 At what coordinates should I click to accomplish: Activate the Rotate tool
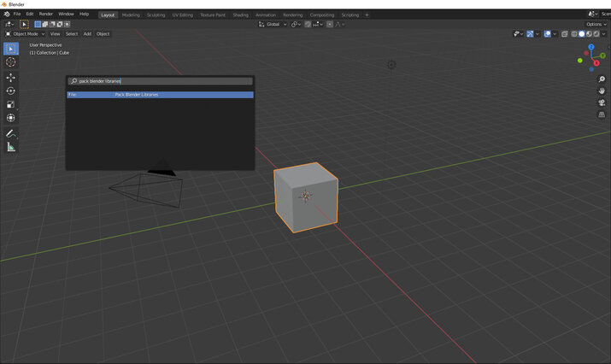pos(11,91)
